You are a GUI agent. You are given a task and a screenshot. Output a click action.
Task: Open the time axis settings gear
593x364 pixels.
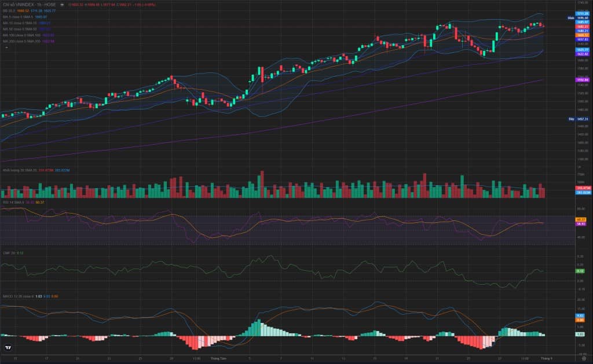[x=584, y=358]
